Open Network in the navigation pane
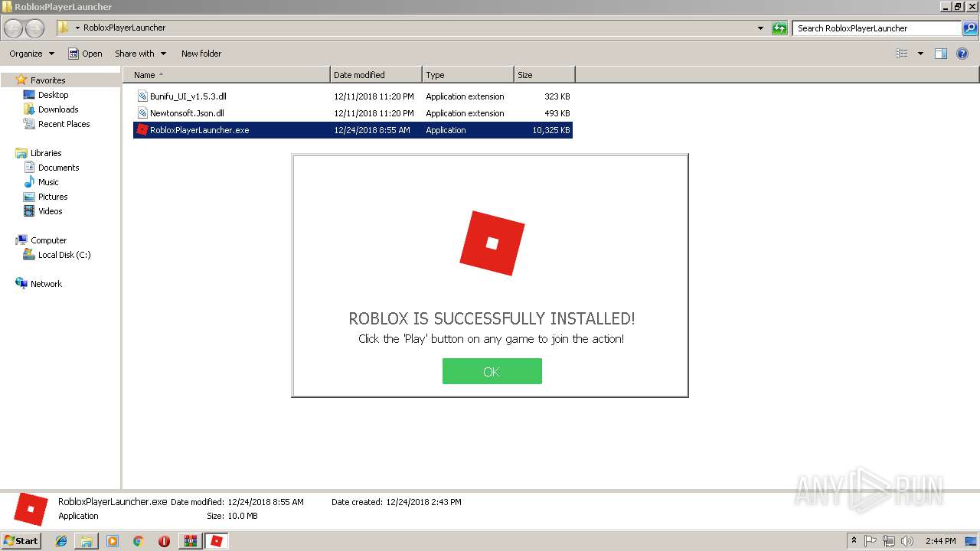980x551 pixels. [x=46, y=284]
